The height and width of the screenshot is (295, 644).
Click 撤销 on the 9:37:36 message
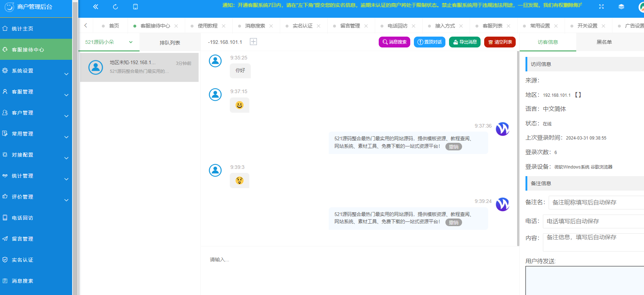point(454,147)
